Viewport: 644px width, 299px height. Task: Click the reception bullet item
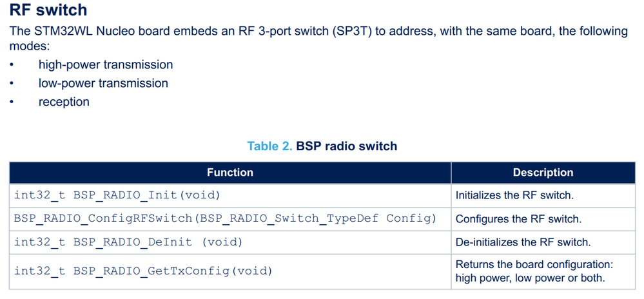(x=64, y=102)
